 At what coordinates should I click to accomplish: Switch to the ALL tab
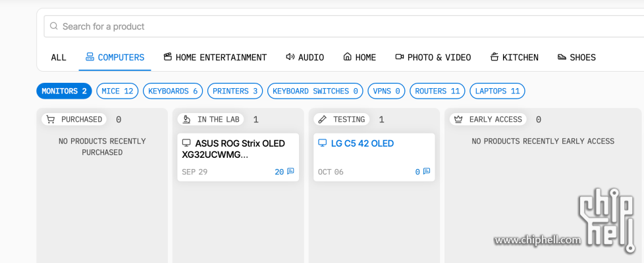click(x=59, y=57)
